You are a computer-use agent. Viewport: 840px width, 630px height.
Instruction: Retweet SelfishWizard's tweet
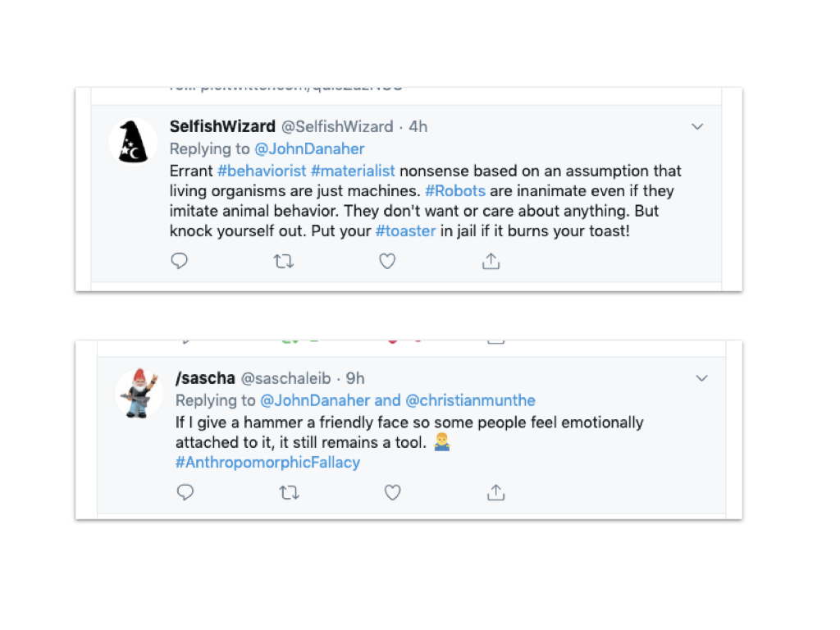tap(283, 261)
